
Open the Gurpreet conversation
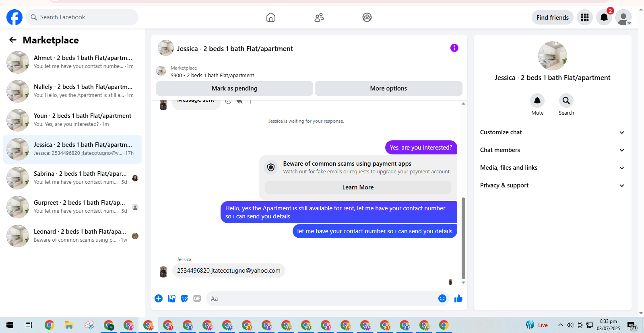pyautogui.click(x=72, y=207)
